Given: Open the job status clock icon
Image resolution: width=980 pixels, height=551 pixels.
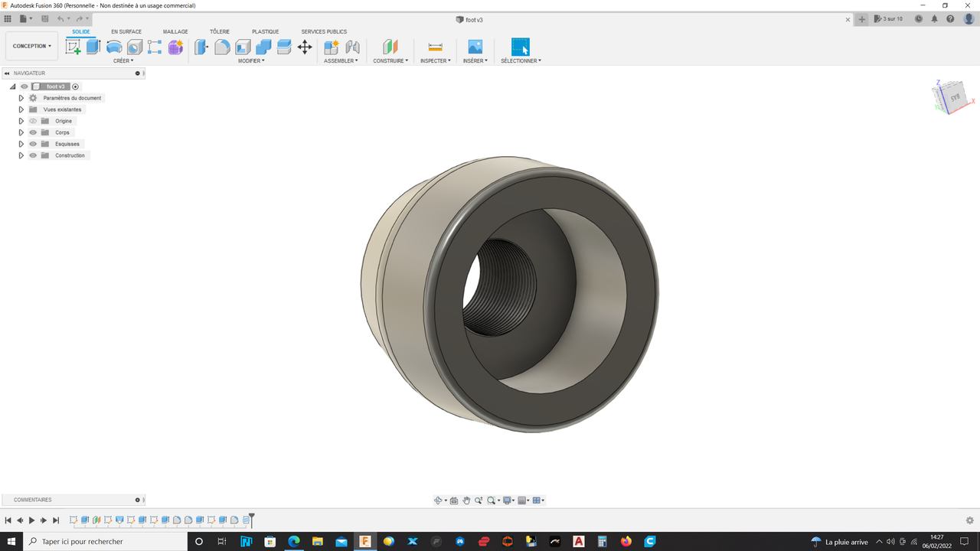Looking at the screenshot, I should pyautogui.click(x=919, y=19).
